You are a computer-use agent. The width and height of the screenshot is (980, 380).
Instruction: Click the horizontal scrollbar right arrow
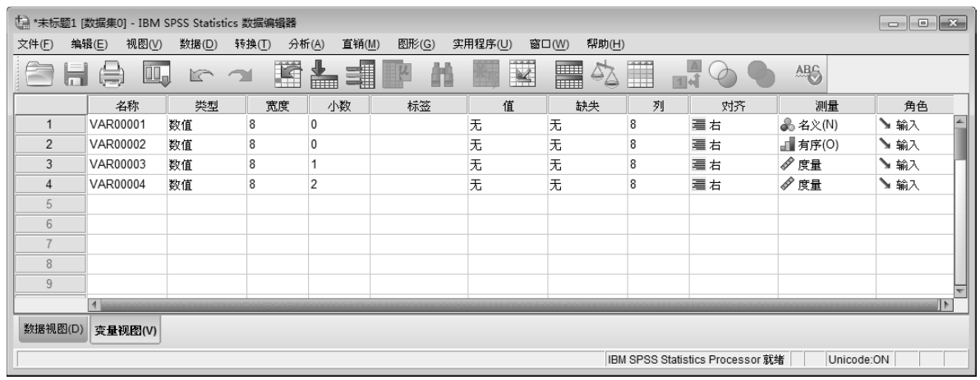(x=947, y=306)
